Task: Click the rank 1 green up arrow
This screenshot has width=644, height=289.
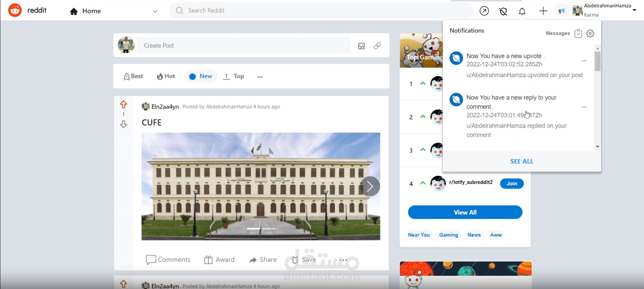Action: coord(423,83)
